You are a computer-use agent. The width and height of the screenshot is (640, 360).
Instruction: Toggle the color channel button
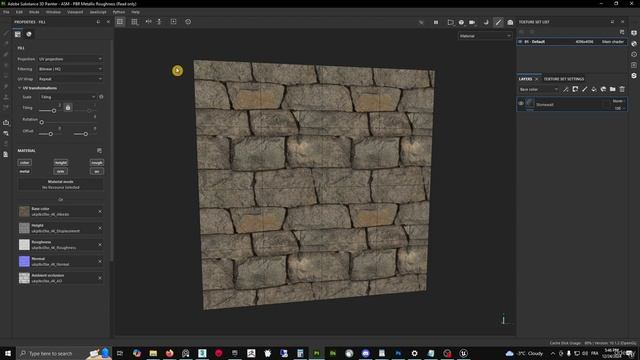coord(24,162)
